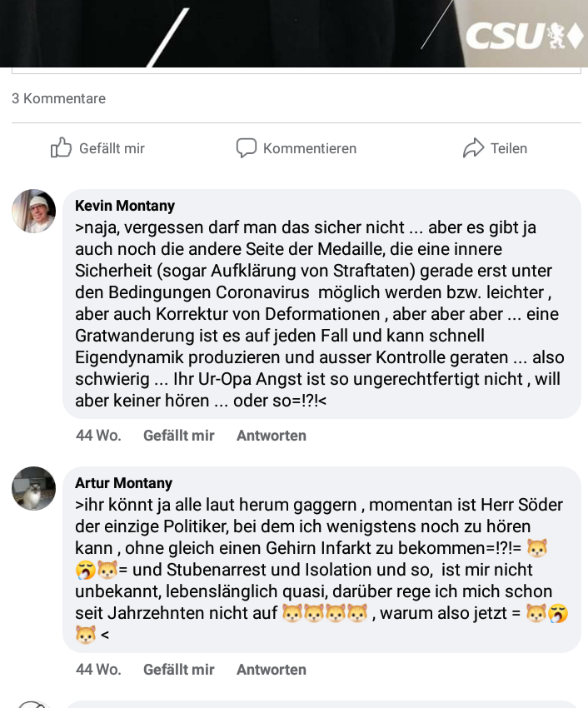Reply to Artur Montany's comment
Viewport: 588px width, 708px height.
272,670
